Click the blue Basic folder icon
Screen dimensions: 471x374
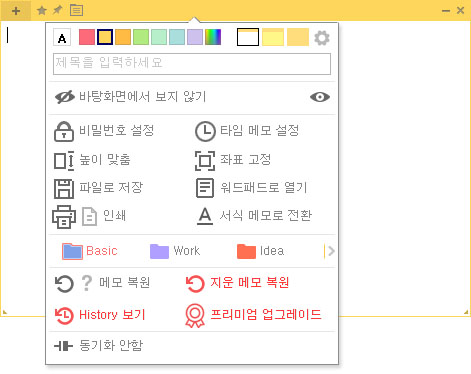tap(72, 251)
